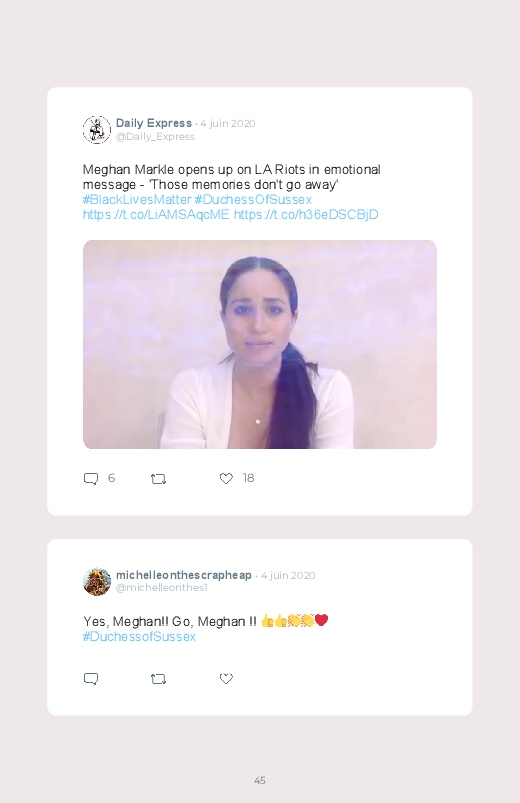
Task: Like michelleonthescrapheap's tweet
Action: click(x=226, y=679)
